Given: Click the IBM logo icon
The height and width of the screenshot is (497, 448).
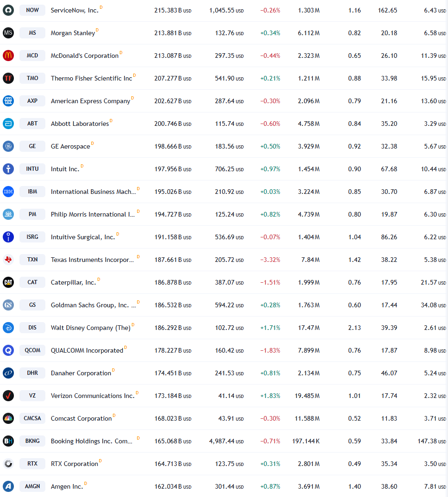Looking at the screenshot, I should [8, 192].
